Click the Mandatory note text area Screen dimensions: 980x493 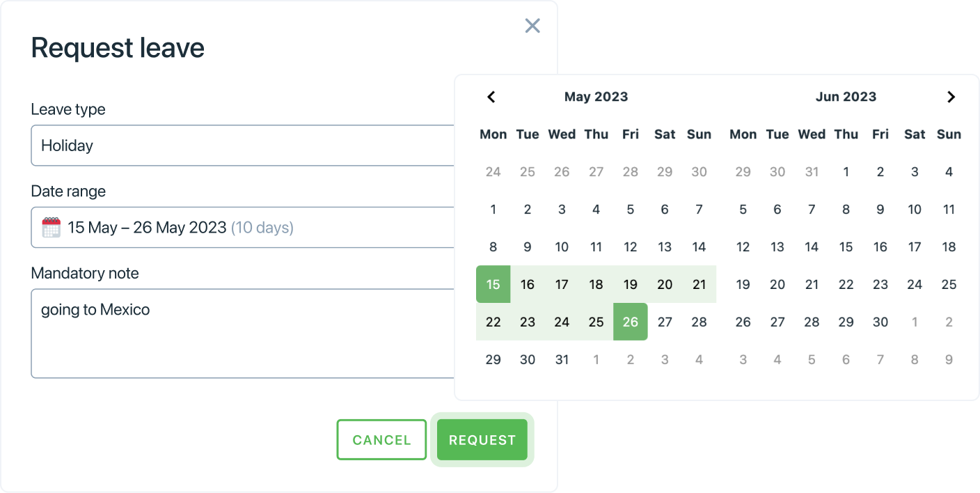pos(243,334)
